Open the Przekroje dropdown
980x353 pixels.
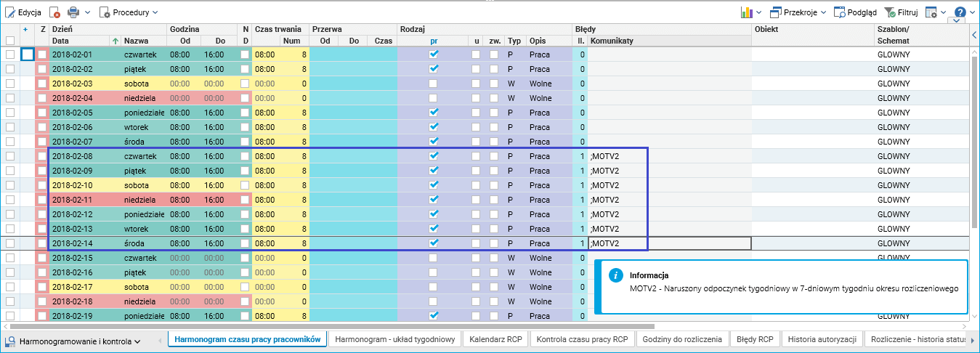point(799,12)
